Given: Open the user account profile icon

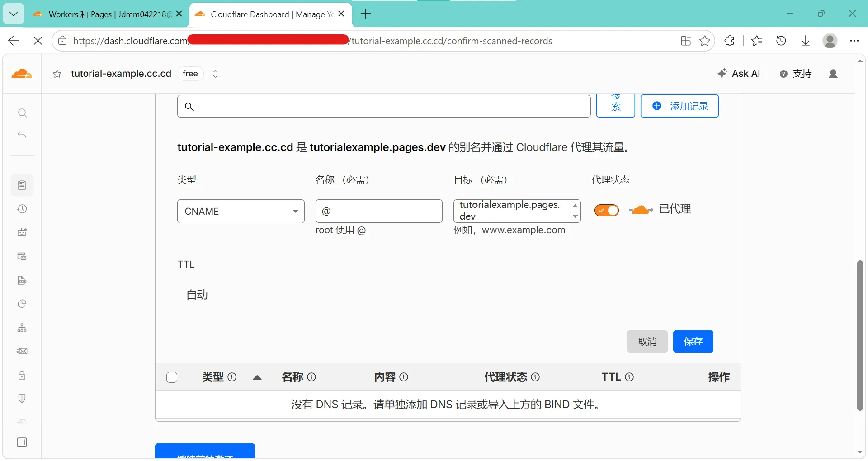Looking at the screenshot, I should tap(833, 74).
